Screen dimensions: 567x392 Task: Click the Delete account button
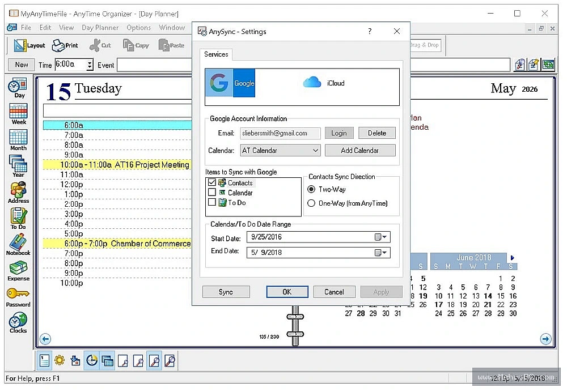click(x=377, y=133)
